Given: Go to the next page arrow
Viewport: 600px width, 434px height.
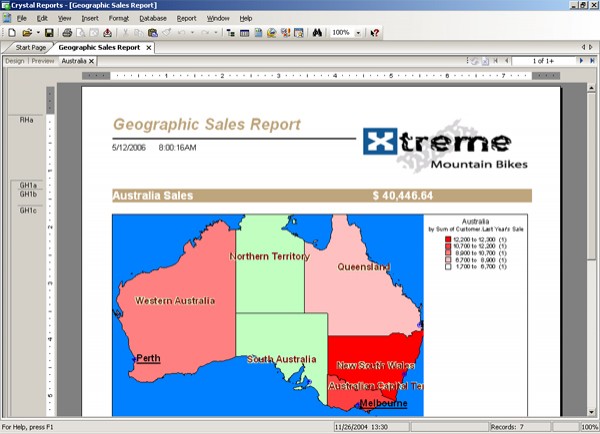Looking at the screenshot, I should point(582,61).
